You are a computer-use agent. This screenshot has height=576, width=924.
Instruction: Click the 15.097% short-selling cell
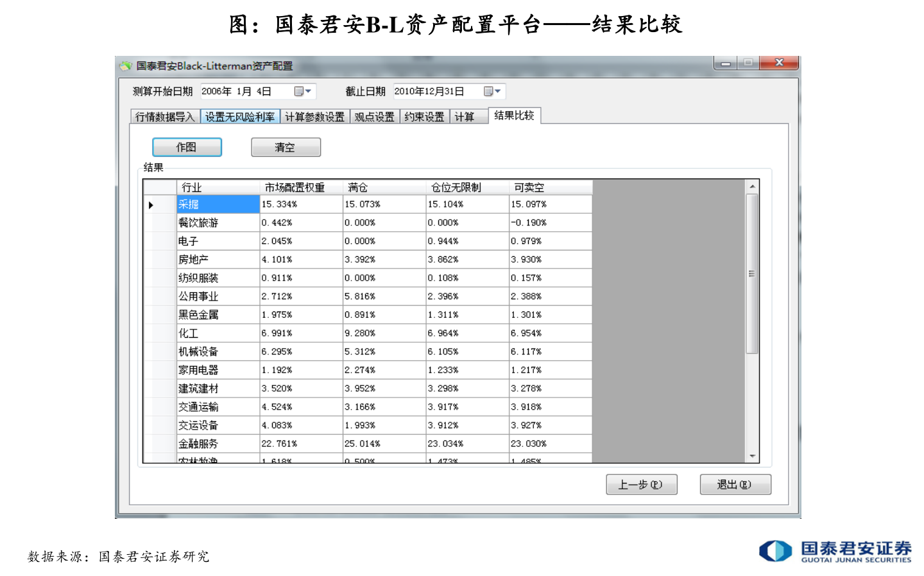[551, 204]
